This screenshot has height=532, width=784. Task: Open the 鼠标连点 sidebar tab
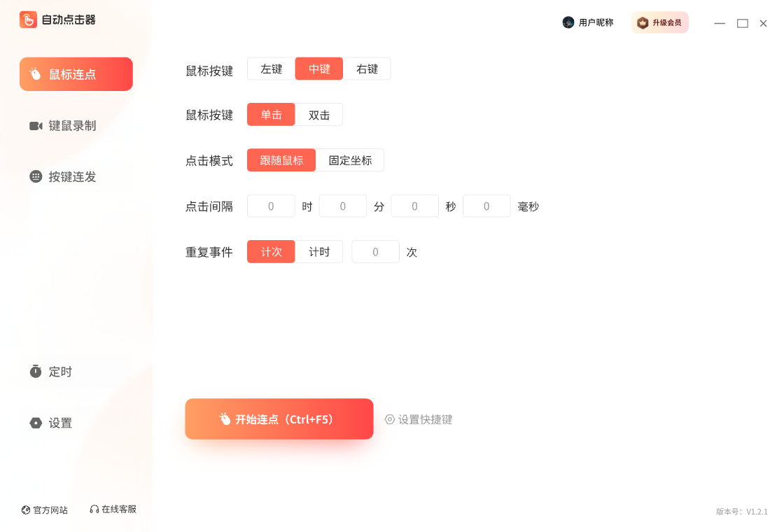pyautogui.click(x=76, y=74)
